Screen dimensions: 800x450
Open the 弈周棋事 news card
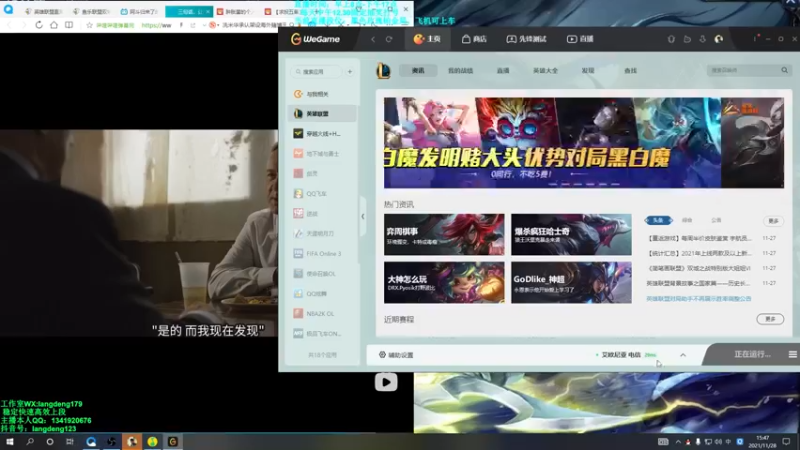(444, 234)
